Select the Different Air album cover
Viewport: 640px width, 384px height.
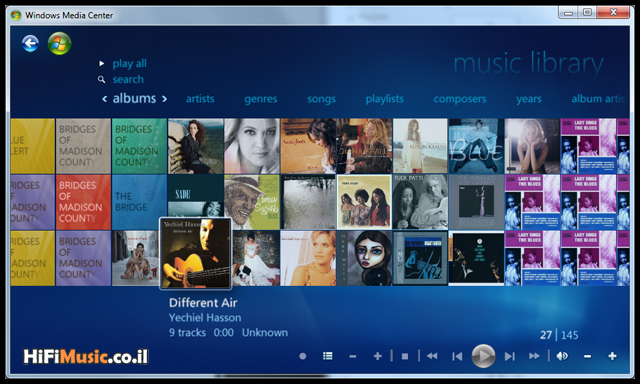(196, 253)
